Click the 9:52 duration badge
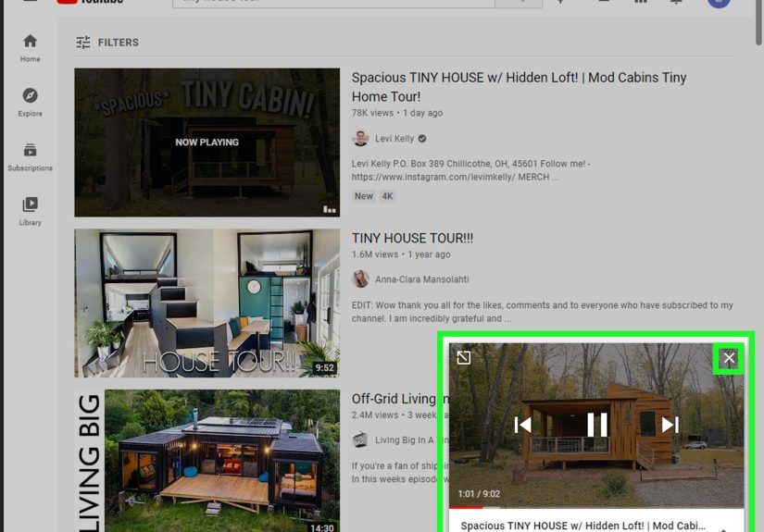 (324, 367)
